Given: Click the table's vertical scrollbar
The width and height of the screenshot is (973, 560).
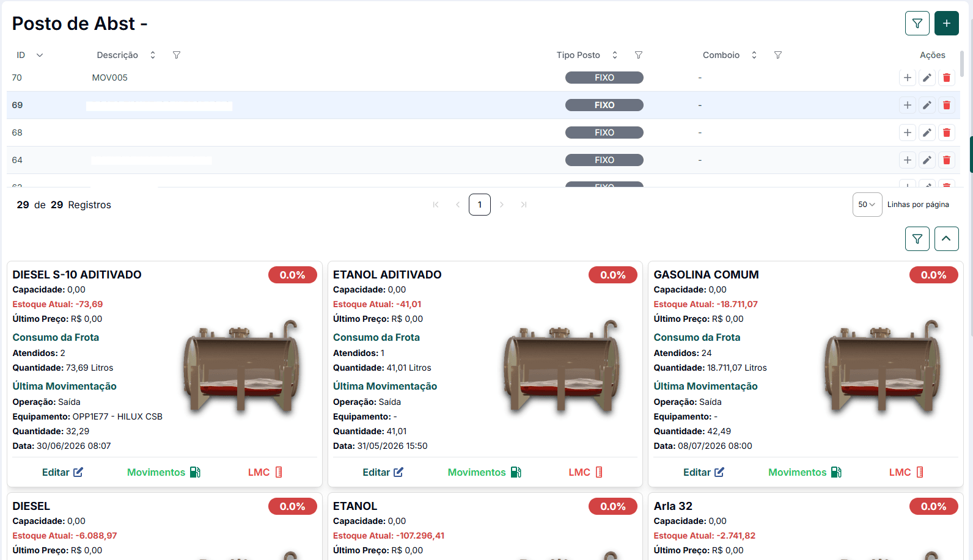Looking at the screenshot, I should [x=962, y=64].
